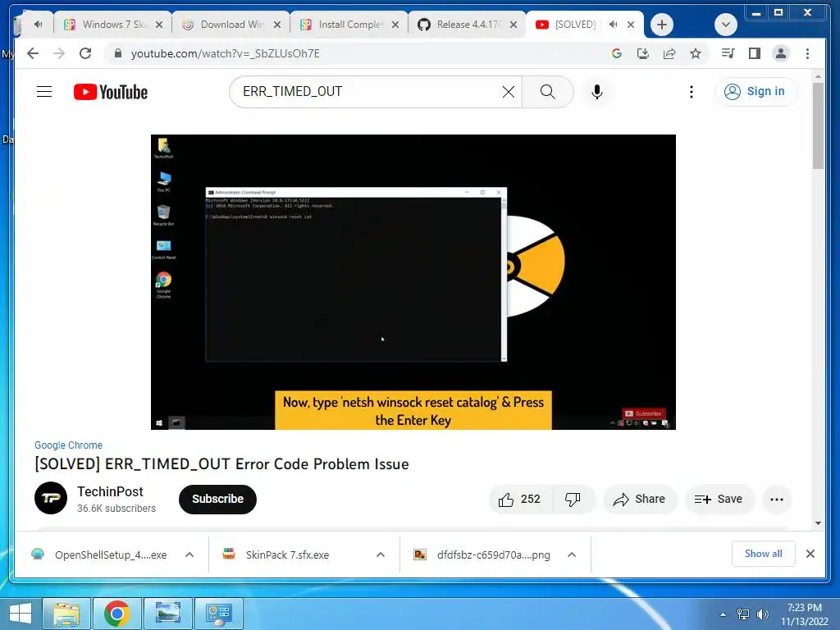Open network icon in system tray

[x=743, y=614]
